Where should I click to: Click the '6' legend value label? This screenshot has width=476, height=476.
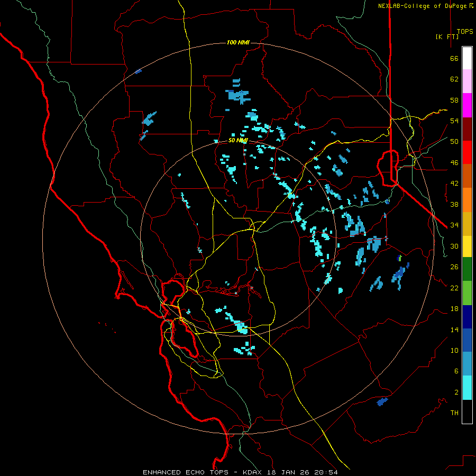coord(456,371)
